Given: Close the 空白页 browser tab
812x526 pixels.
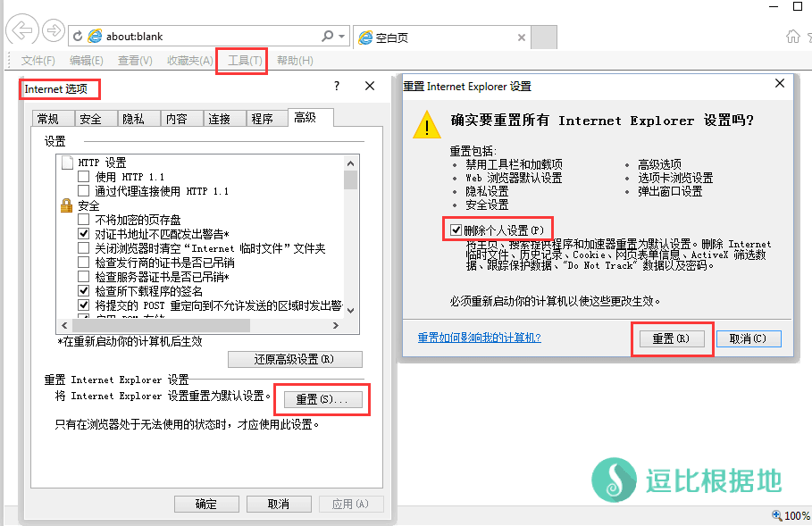Looking at the screenshot, I should coord(522,38).
